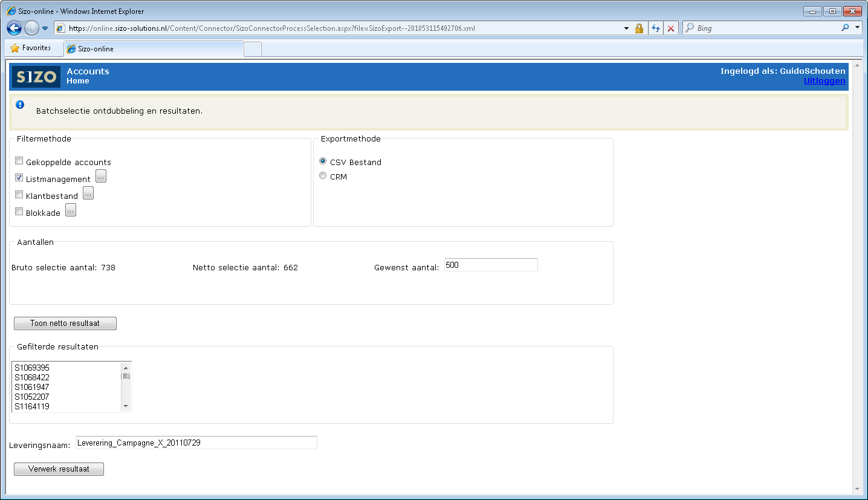
Task: Click the Verwerk resultaat button
Action: tap(59, 469)
